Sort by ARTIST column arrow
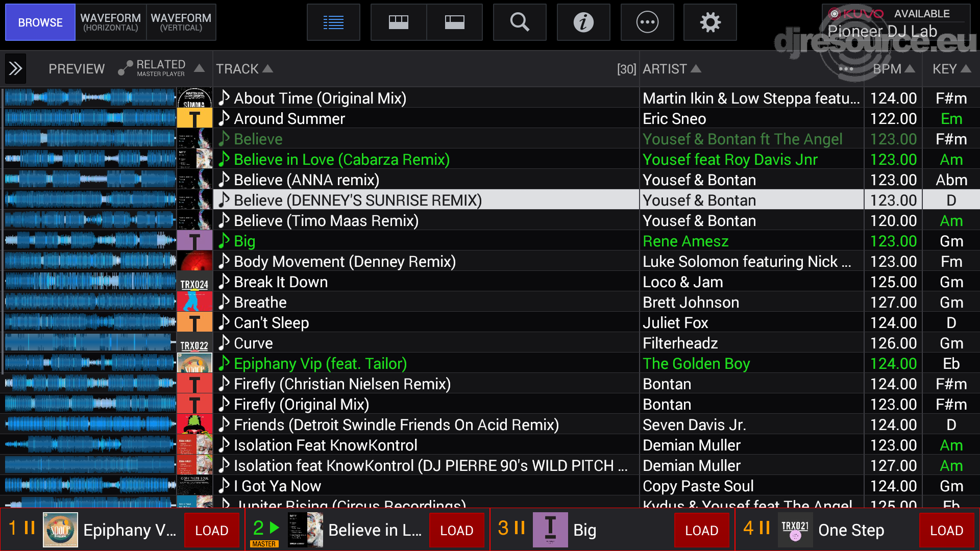 coord(696,68)
